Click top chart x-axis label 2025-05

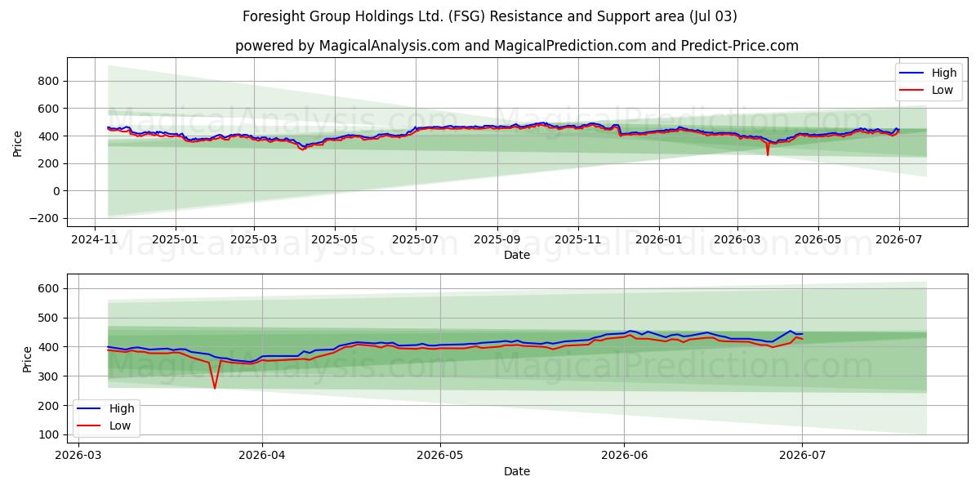[x=335, y=239]
